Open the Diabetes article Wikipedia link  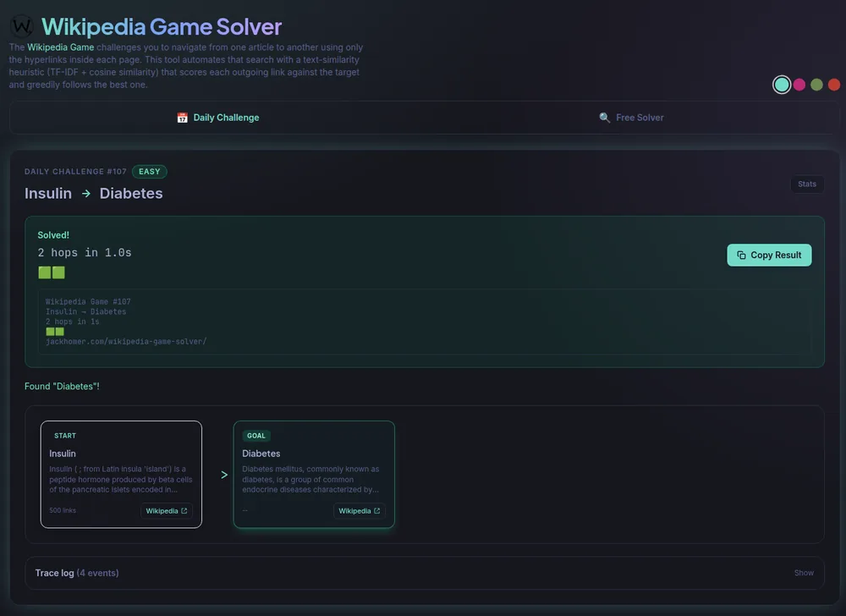pos(360,511)
